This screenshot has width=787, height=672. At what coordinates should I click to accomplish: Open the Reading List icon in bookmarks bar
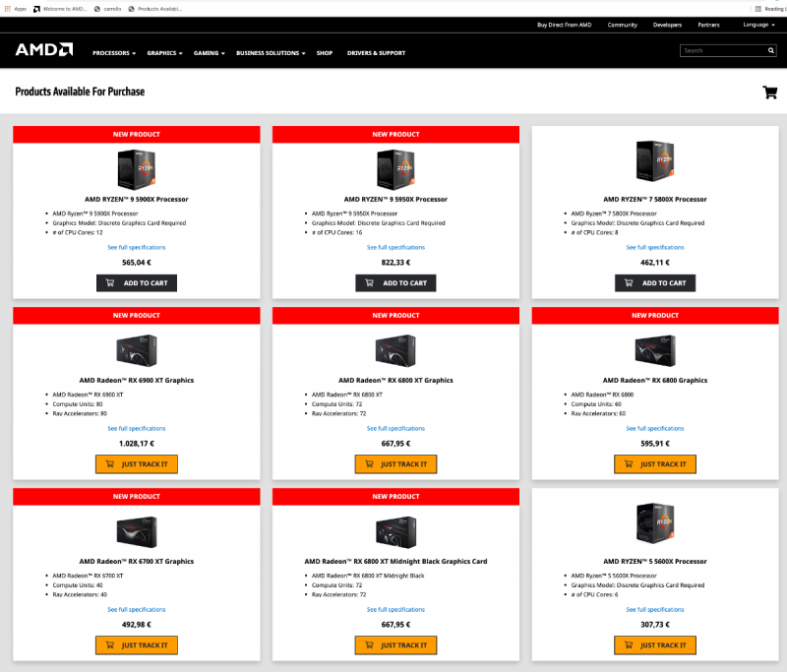(x=757, y=9)
